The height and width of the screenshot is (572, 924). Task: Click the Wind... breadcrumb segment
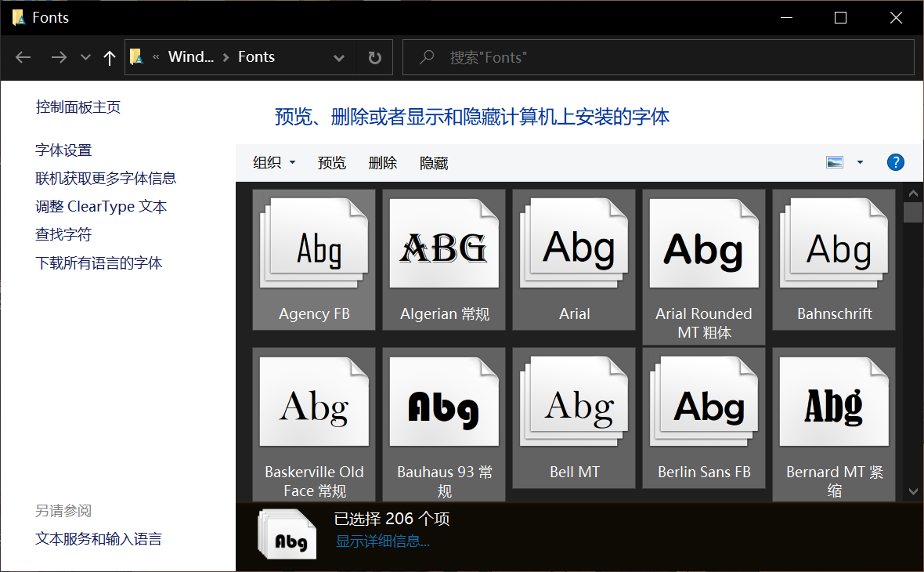click(191, 56)
